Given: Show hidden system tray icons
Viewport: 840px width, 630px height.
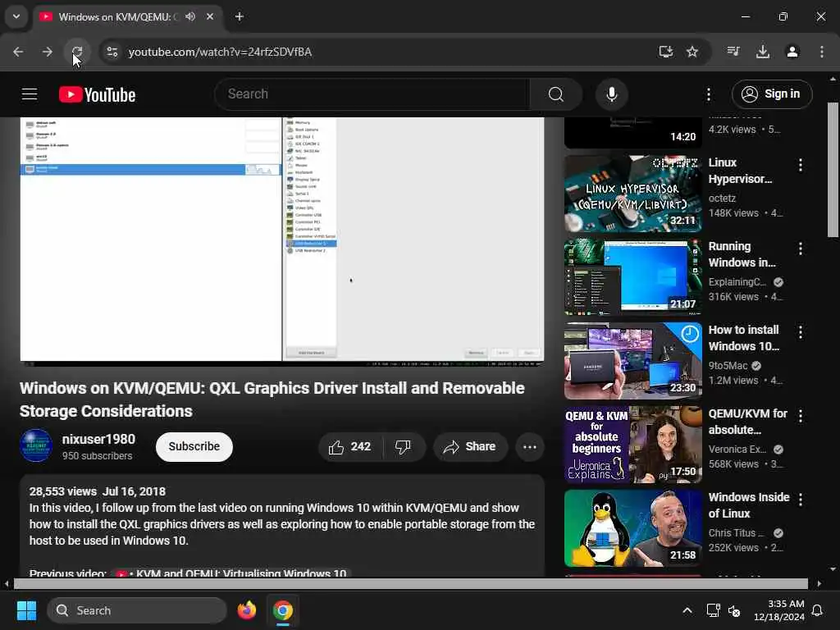Looking at the screenshot, I should coord(687,610).
